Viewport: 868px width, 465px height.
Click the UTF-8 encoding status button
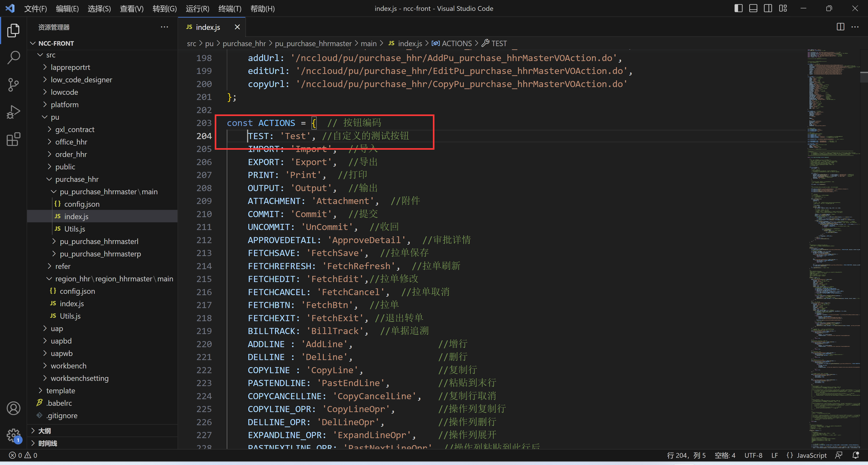coord(753,455)
